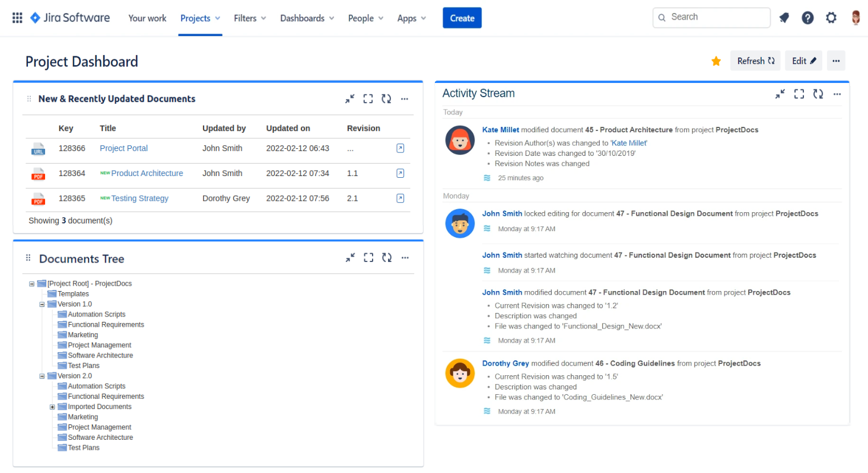Refresh the New & Recently Updated Documents gadget
Viewport: 868px width, 473px height.
[386, 99]
